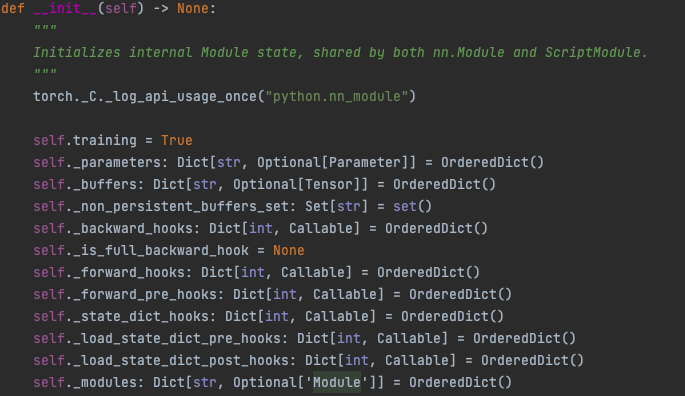This screenshot has height=396, width=685.
Task: Click the None return type annotation
Action: coord(193,8)
